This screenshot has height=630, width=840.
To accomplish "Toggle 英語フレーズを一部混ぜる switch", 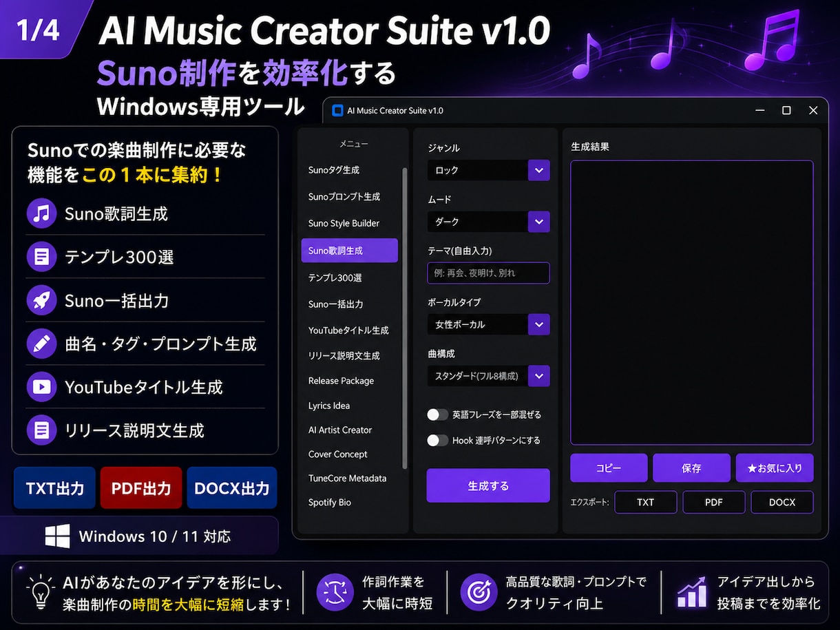I will pyautogui.click(x=438, y=414).
